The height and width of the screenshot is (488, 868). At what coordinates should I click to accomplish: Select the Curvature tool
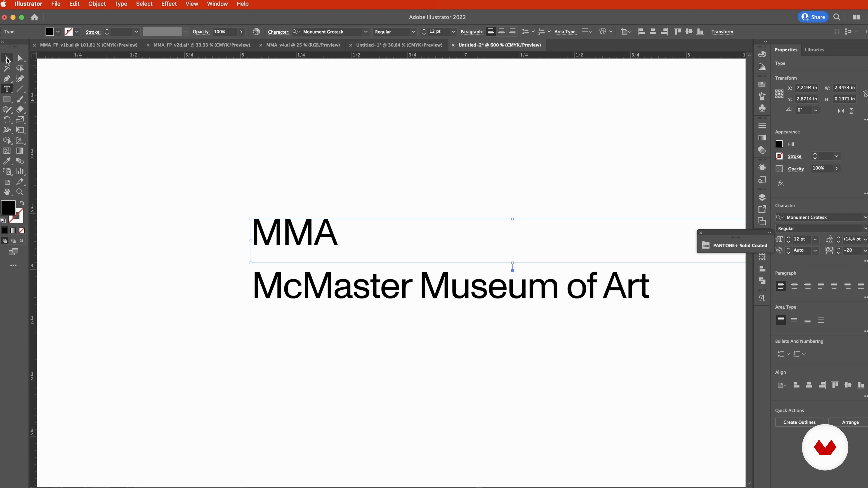20,79
